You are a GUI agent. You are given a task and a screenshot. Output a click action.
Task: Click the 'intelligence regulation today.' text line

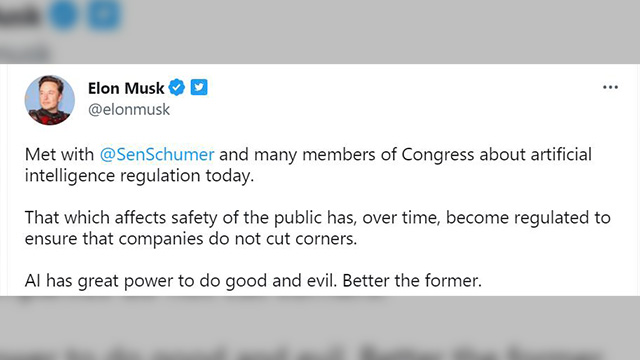tap(139, 176)
